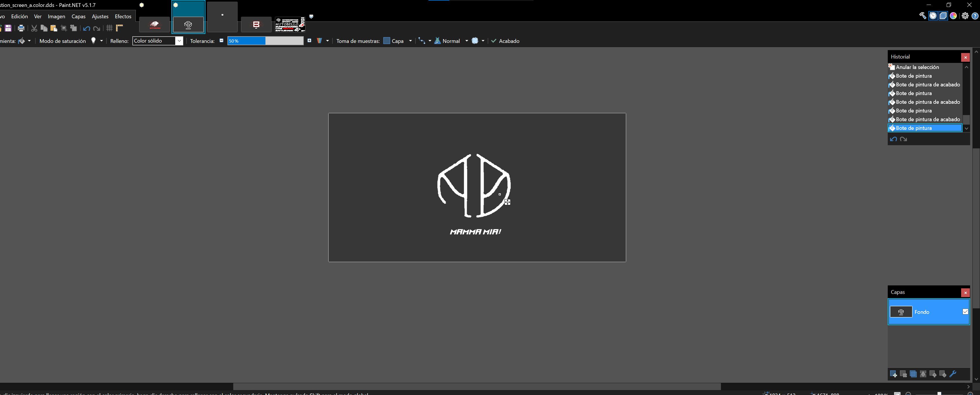The width and height of the screenshot is (980, 395).
Task: Open the fill mode bulb dropdown
Action: tap(97, 41)
